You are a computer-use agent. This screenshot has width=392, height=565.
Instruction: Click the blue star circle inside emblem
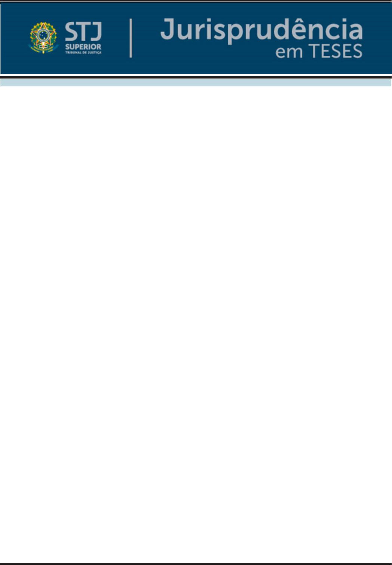pos(43,36)
